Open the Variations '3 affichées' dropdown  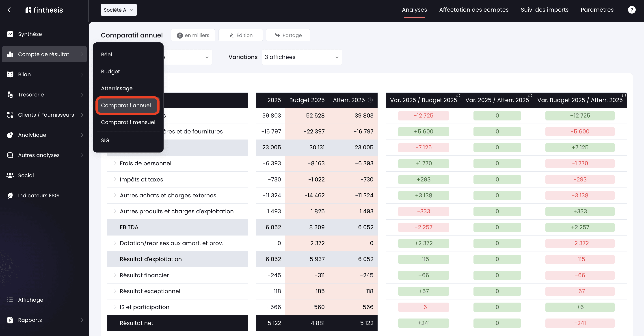pos(302,57)
